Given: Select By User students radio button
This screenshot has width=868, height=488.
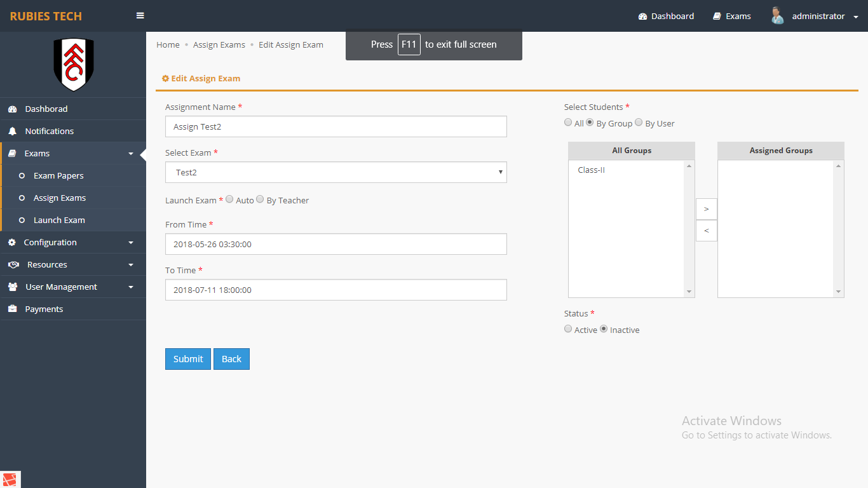Looking at the screenshot, I should 639,123.
